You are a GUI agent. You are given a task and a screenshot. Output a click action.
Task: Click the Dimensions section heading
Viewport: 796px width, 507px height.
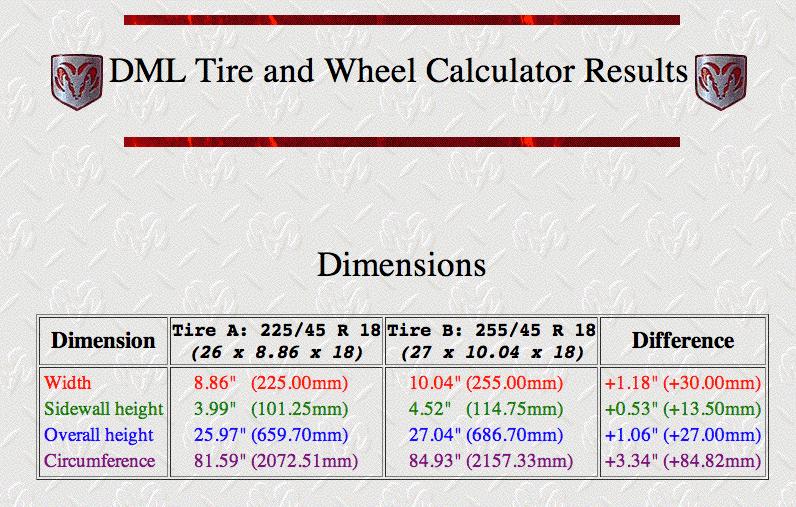[401, 265]
